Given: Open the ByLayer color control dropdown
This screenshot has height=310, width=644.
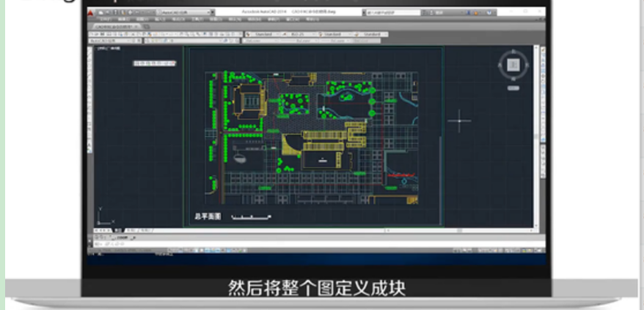Looking at the screenshot, I should (260, 40).
